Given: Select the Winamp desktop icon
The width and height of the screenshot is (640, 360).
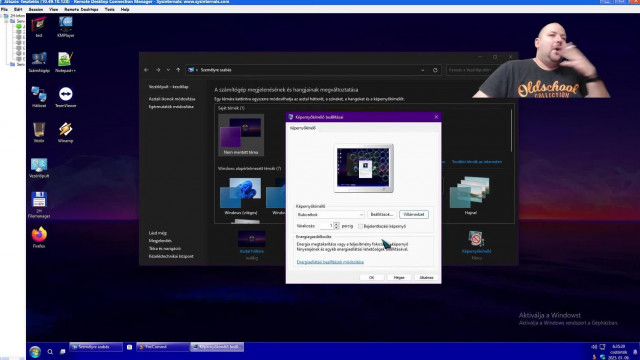Looking at the screenshot, I should [65, 132].
